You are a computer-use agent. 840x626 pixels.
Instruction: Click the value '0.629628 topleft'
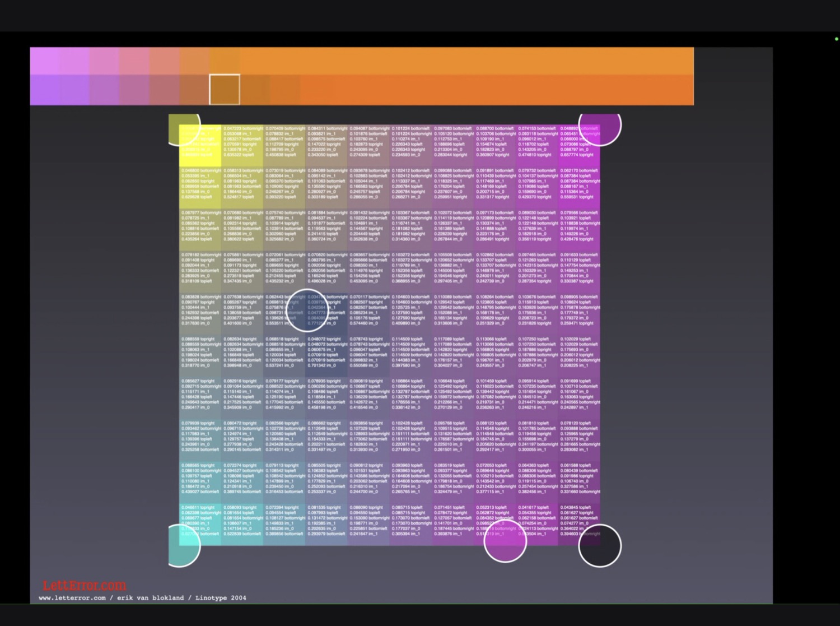[x=197, y=197]
